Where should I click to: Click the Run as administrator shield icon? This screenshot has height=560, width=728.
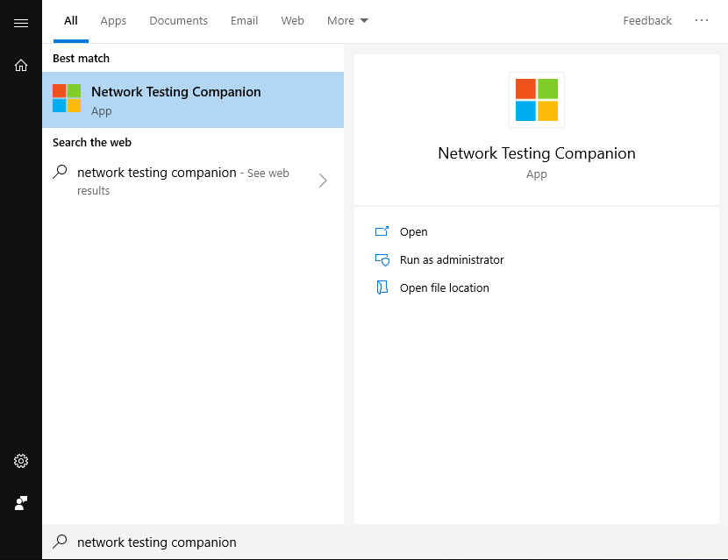(382, 259)
